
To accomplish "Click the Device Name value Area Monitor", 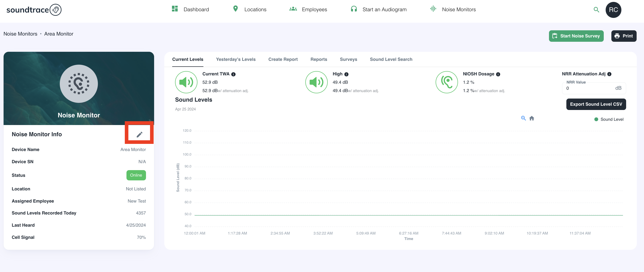I will [133, 150].
